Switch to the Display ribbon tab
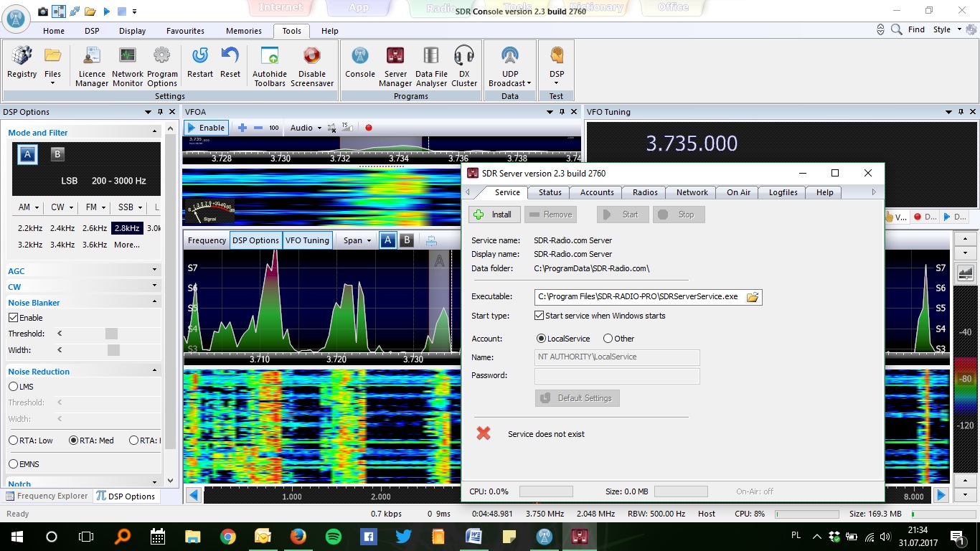Screen dimensions: 980x551 click(x=132, y=31)
